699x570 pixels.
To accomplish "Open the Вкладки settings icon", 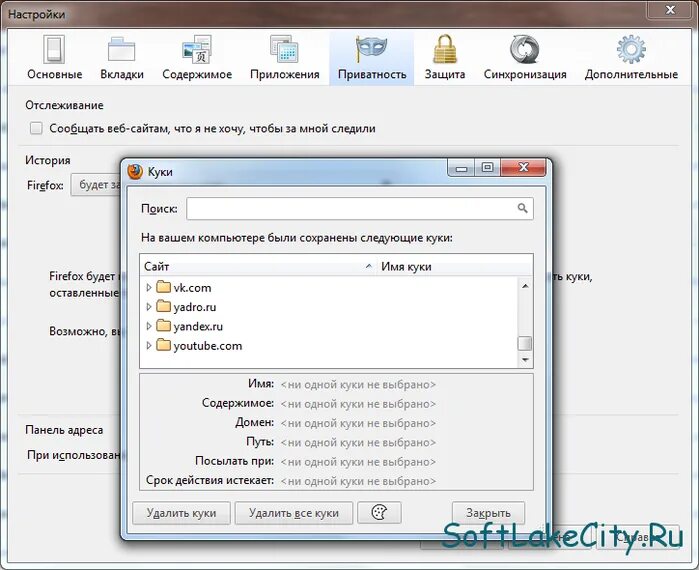I will pyautogui.click(x=121, y=49).
